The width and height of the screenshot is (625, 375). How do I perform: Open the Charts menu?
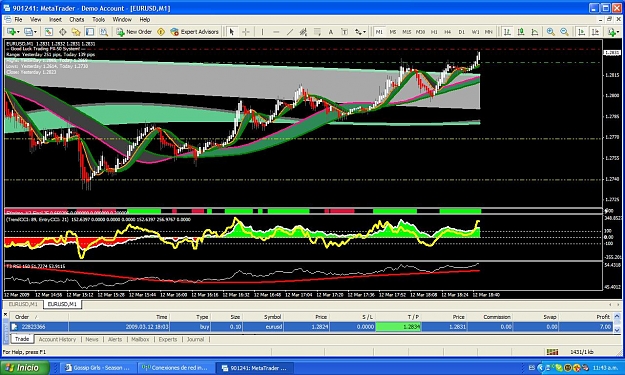click(x=77, y=20)
